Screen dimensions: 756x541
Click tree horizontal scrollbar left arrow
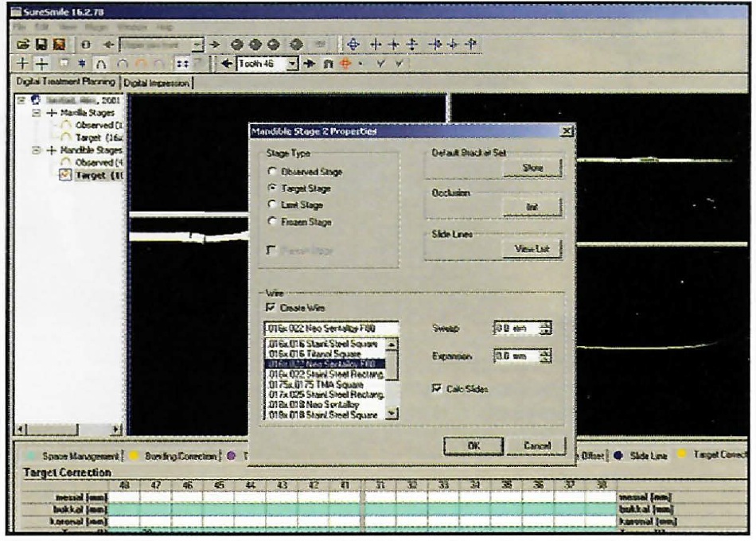pos(21,429)
